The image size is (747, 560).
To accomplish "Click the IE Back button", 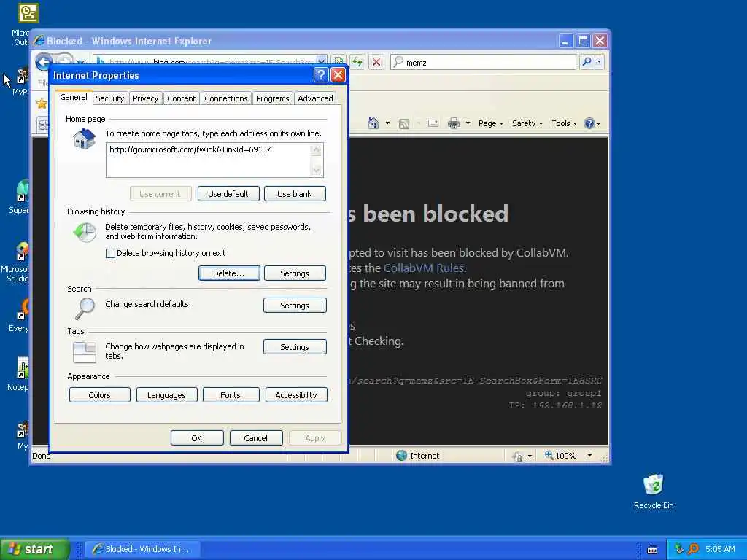I will coord(44,62).
